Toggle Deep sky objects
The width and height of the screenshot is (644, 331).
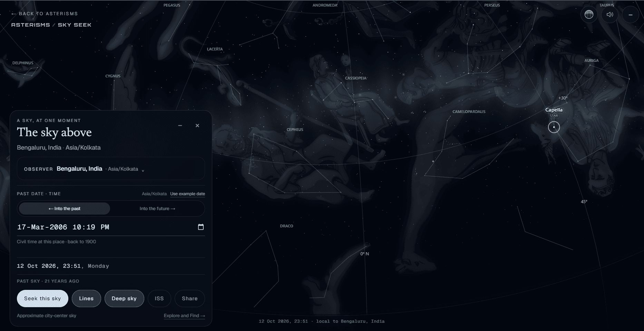coord(124,299)
